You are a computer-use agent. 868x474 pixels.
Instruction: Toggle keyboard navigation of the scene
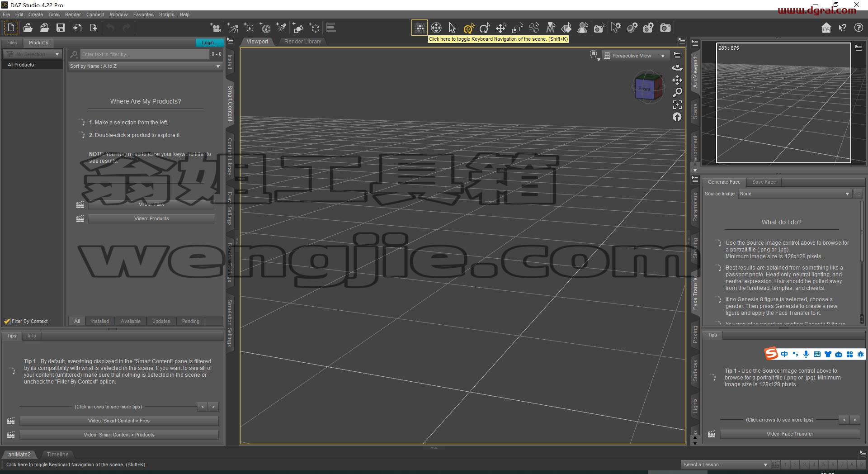(x=420, y=28)
